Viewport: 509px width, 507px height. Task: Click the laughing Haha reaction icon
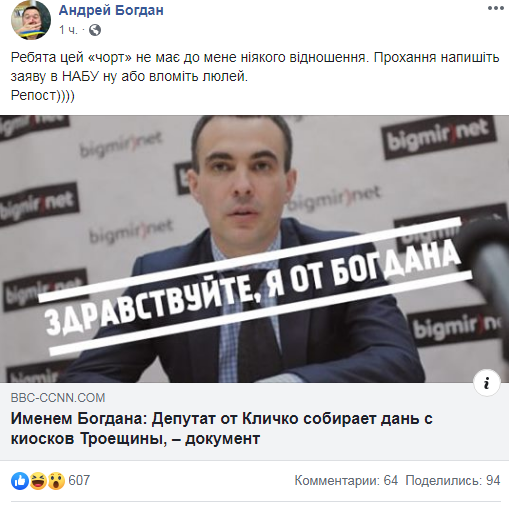pos(38,481)
